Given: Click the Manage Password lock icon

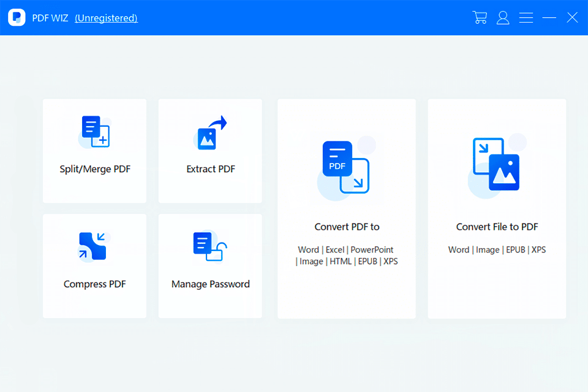Looking at the screenshot, I should [x=210, y=246].
